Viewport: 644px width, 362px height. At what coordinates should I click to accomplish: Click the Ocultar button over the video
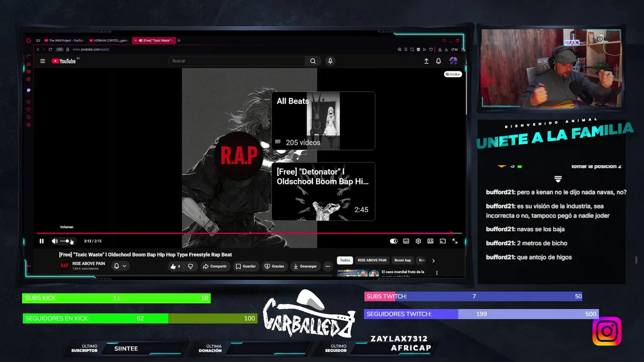click(x=453, y=74)
